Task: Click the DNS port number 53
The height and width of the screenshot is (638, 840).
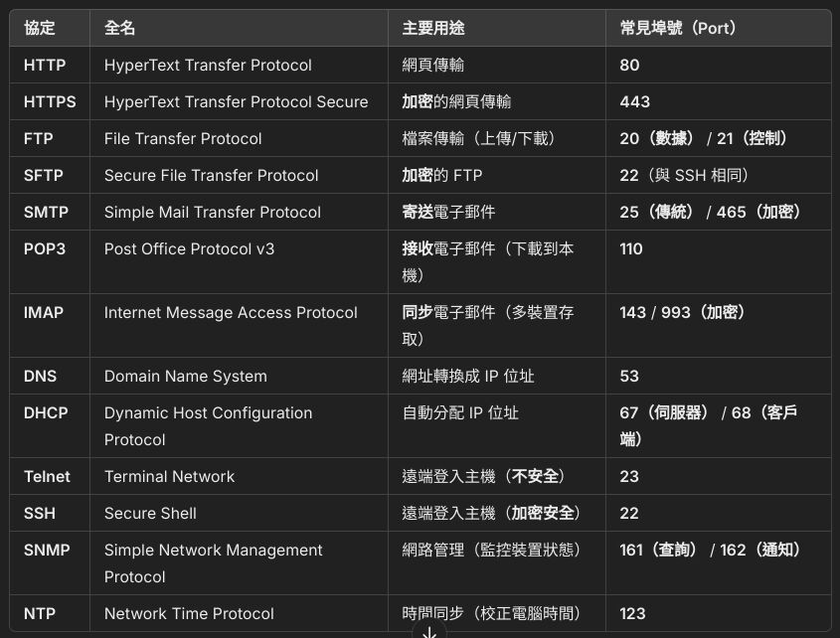Action: (629, 376)
